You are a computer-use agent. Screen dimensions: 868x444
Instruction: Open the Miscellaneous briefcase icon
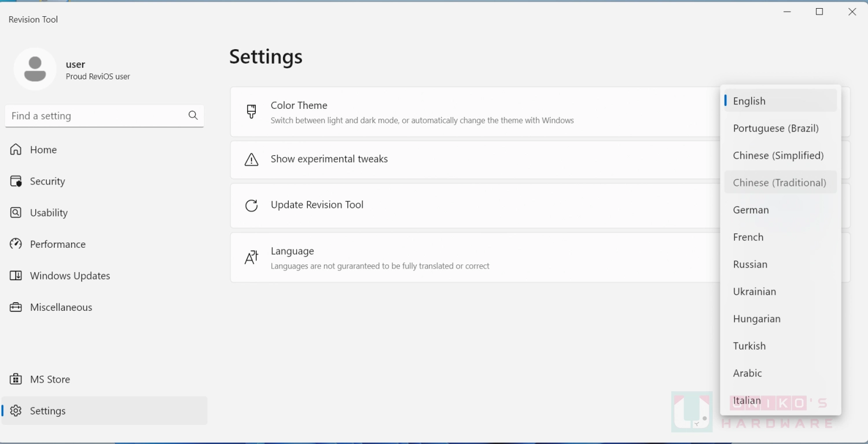17,307
